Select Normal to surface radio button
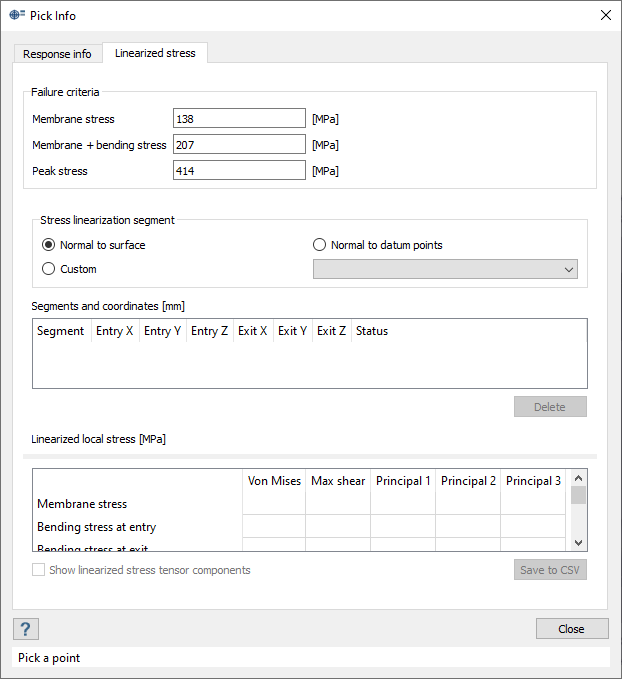The height and width of the screenshot is (679, 622). pos(48,245)
